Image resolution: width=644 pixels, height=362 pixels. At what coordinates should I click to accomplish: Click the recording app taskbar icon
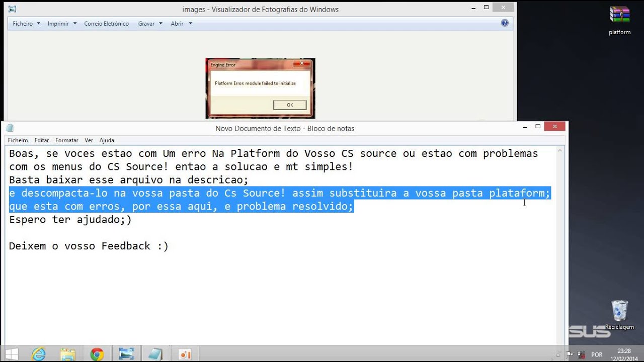(x=185, y=354)
